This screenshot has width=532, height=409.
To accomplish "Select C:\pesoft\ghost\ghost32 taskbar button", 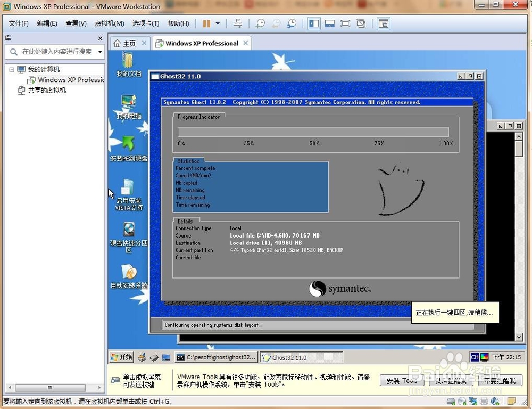I will (x=217, y=357).
